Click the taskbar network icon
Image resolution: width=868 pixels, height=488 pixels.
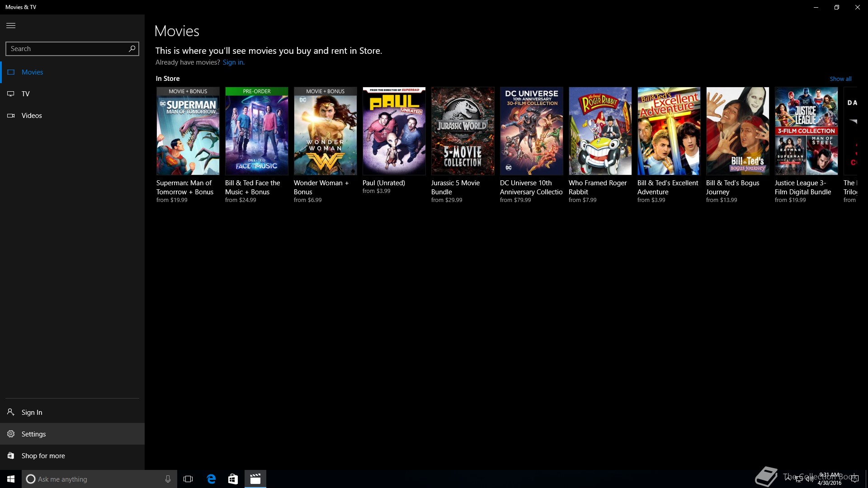click(799, 479)
